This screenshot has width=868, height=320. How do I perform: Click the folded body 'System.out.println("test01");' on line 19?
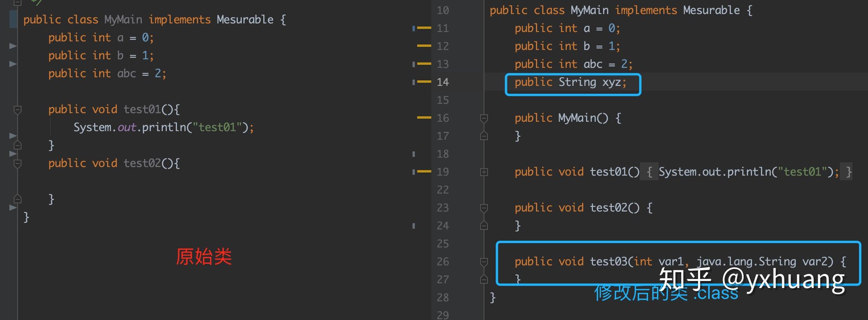(748, 172)
